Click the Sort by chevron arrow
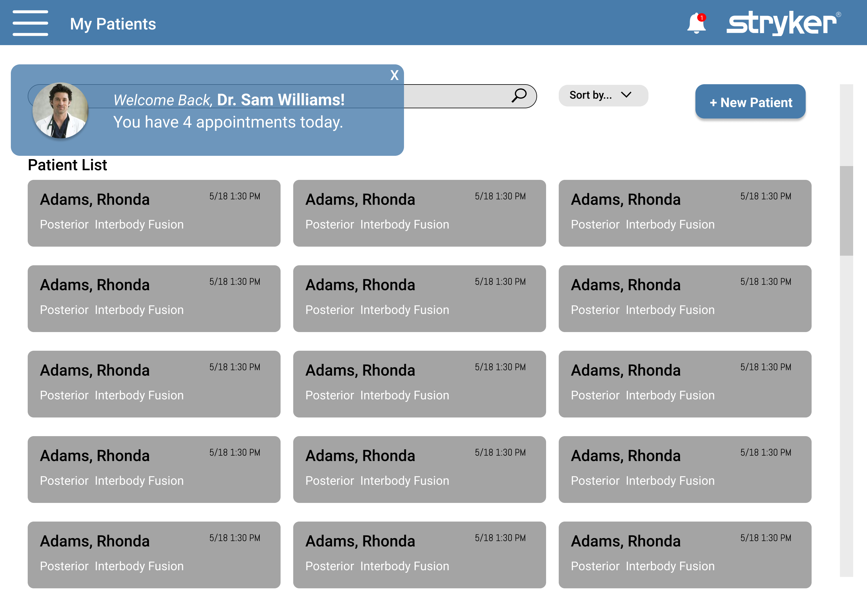 click(x=626, y=94)
